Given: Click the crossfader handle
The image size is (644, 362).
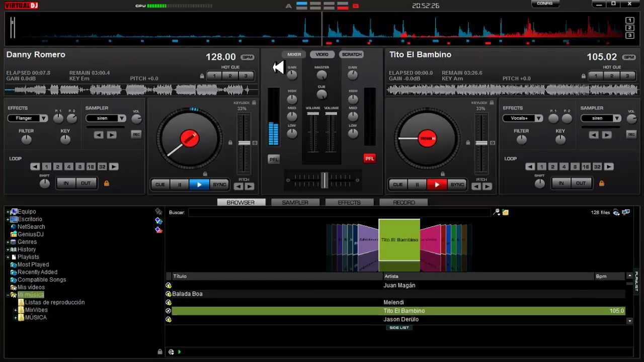Looking at the screenshot, I should click(325, 179).
